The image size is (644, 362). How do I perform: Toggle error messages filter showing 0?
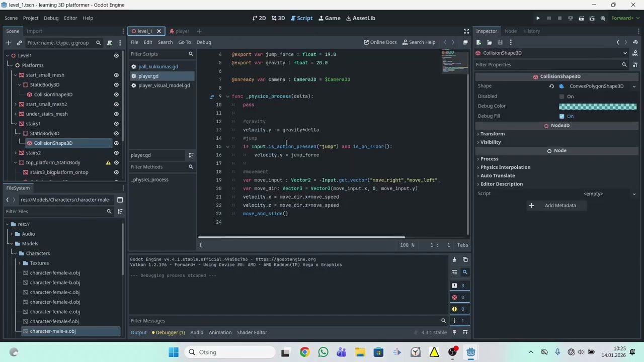[x=459, y=297]
